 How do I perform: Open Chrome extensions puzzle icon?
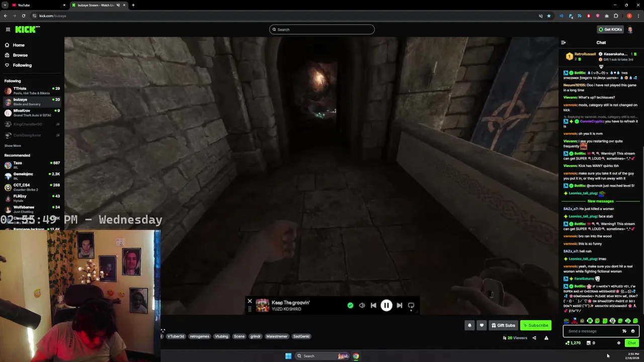[616, 16]
